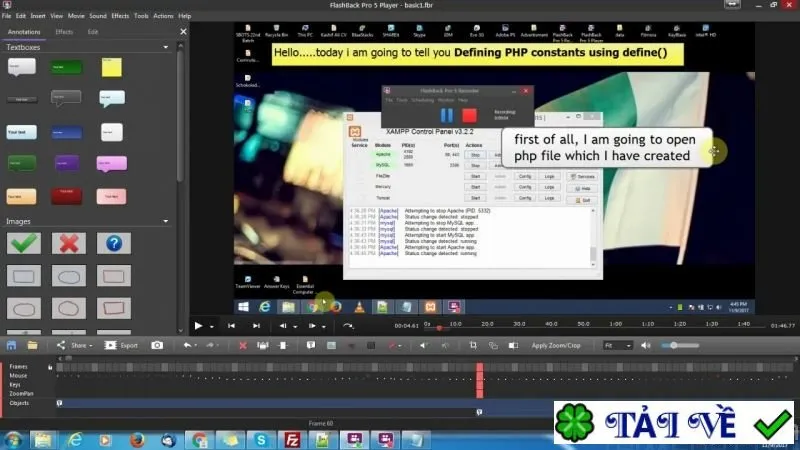Screen dimensions: 800x450
Task: Open the Effects menu in menu bar
Action: point(120,16)
